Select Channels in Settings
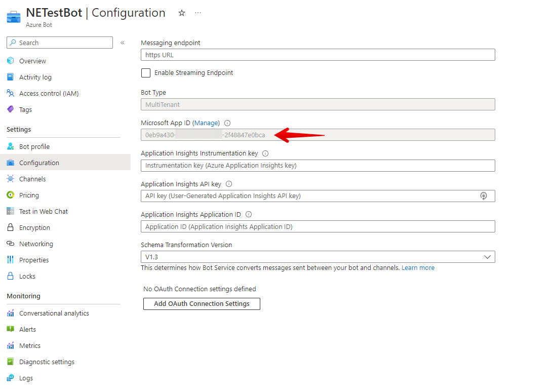 (32, 179)
